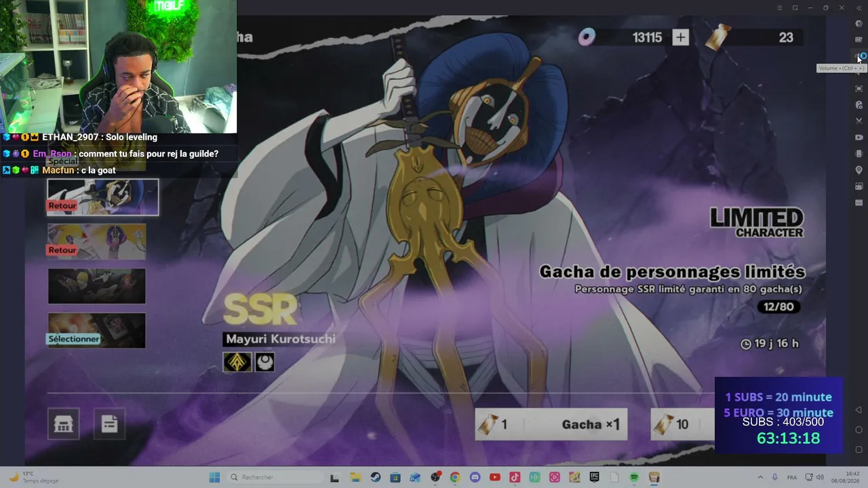Click the Mayuri Kurotsuchi name label
The image size is (868, 488).
(280, 339)
